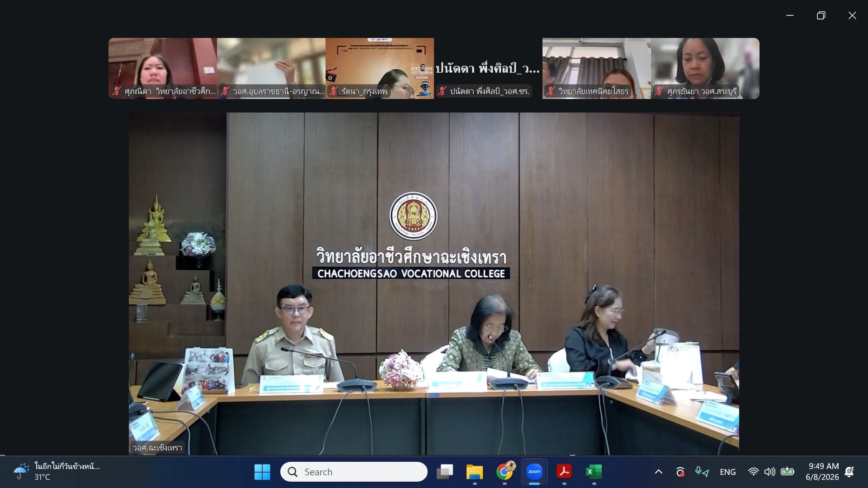Select ปนัดดา พึ่งศิลป์ participant tile

[x=488, y=68]
